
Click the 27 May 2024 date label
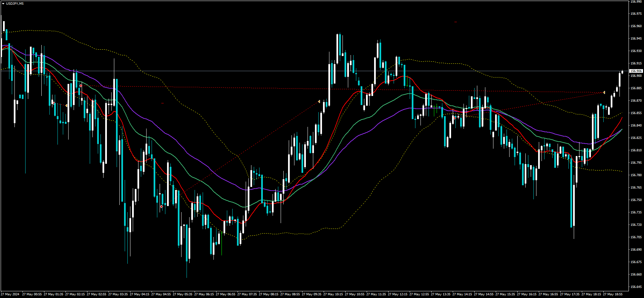(10, 294)
